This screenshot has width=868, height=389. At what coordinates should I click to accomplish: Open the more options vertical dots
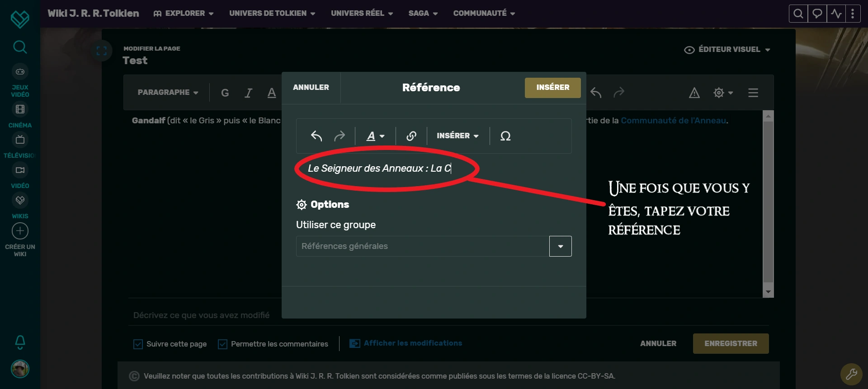(x=853, y=14)
